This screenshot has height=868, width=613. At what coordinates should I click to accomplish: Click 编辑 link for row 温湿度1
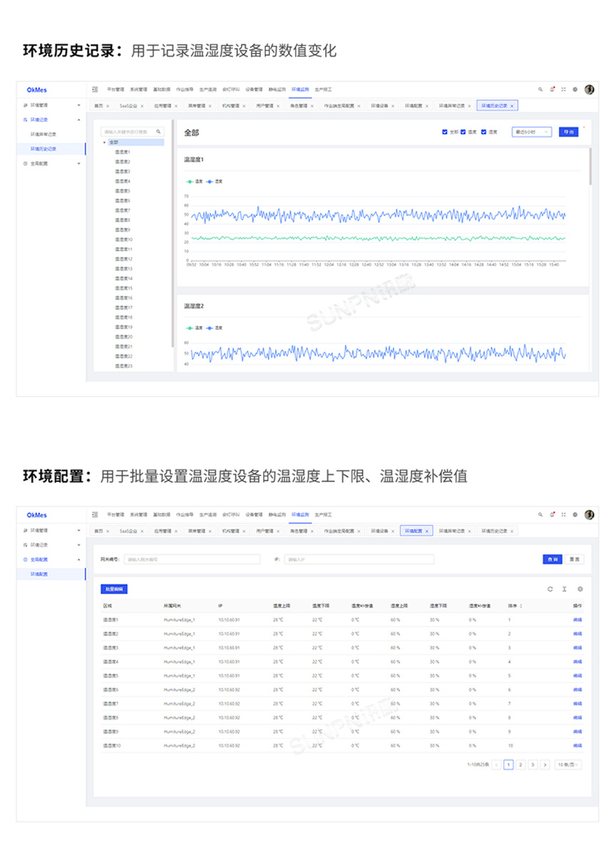(577, 620)
